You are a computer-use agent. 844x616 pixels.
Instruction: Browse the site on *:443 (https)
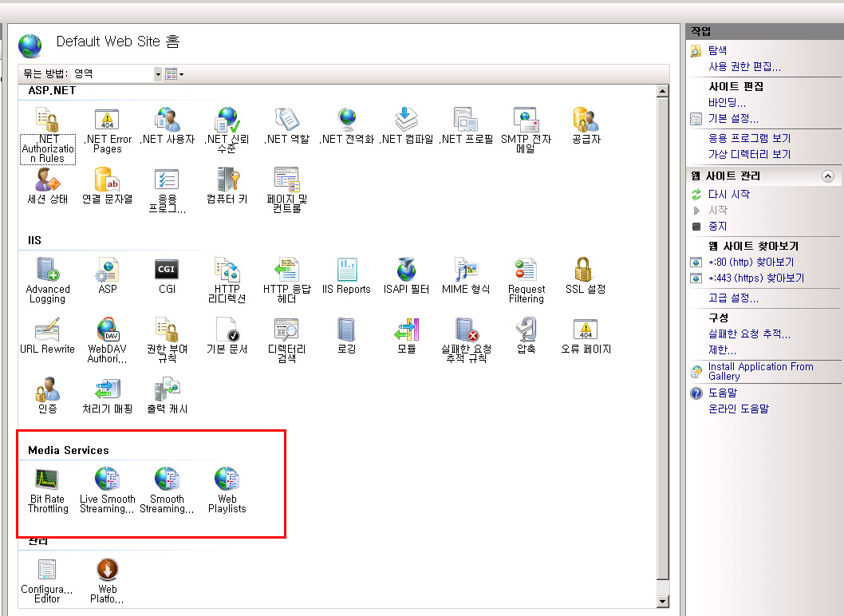click(755, 278)
